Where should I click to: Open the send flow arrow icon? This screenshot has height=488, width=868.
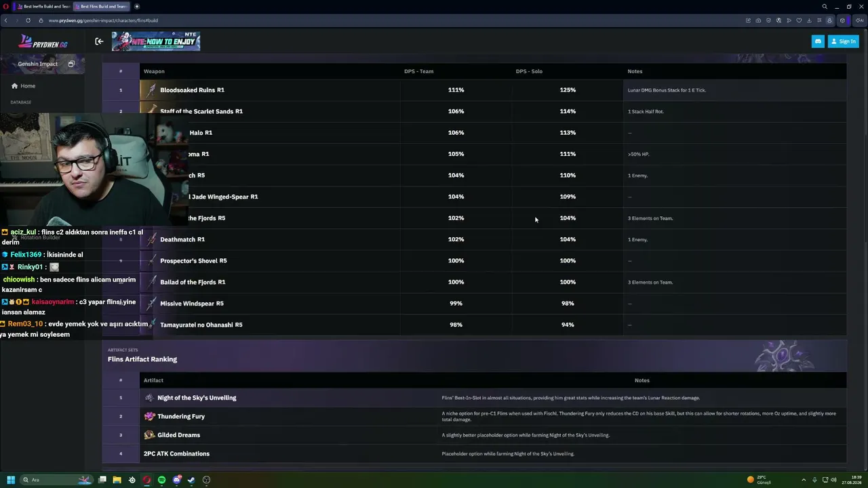coord(789,20)
